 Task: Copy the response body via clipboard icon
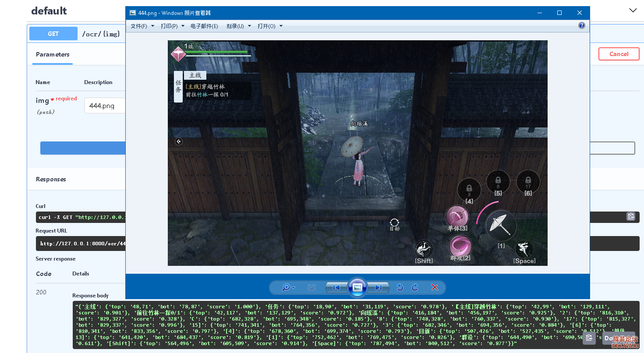[x=589, y=338]
